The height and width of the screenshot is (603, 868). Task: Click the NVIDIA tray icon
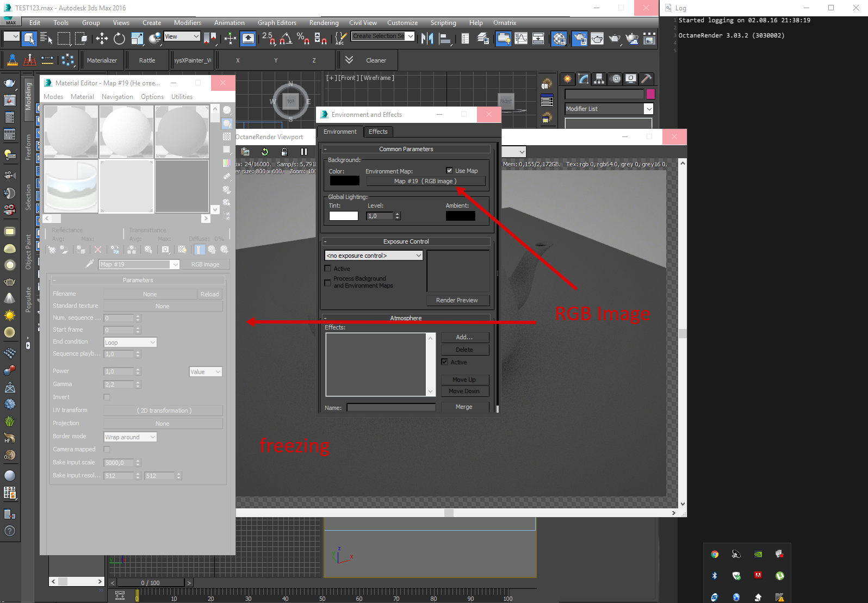[758, 554]
